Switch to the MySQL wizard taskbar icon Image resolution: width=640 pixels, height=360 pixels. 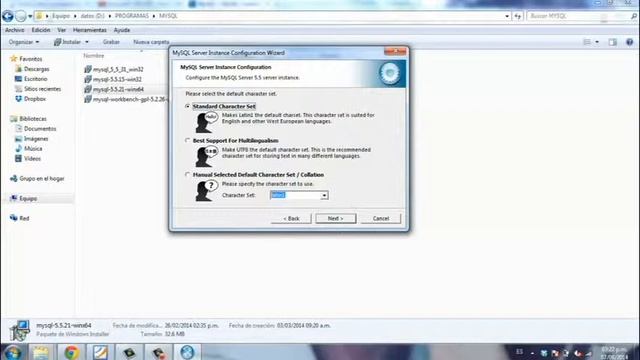187,352
